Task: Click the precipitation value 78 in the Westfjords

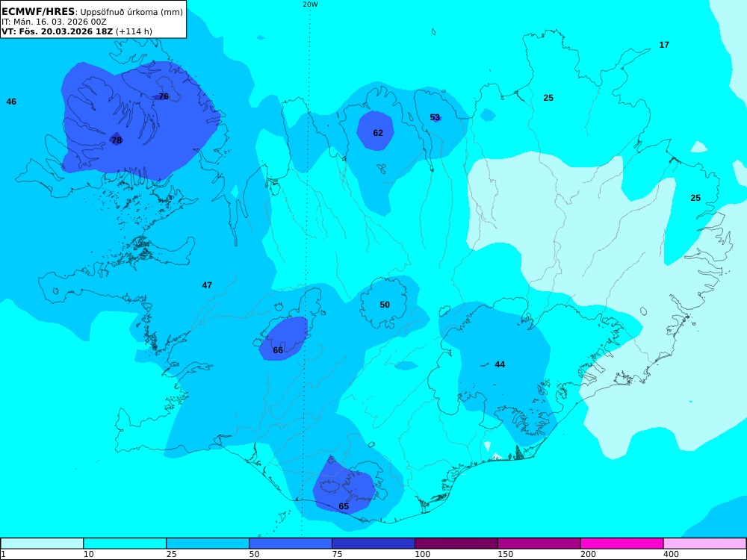Action: 117,140
